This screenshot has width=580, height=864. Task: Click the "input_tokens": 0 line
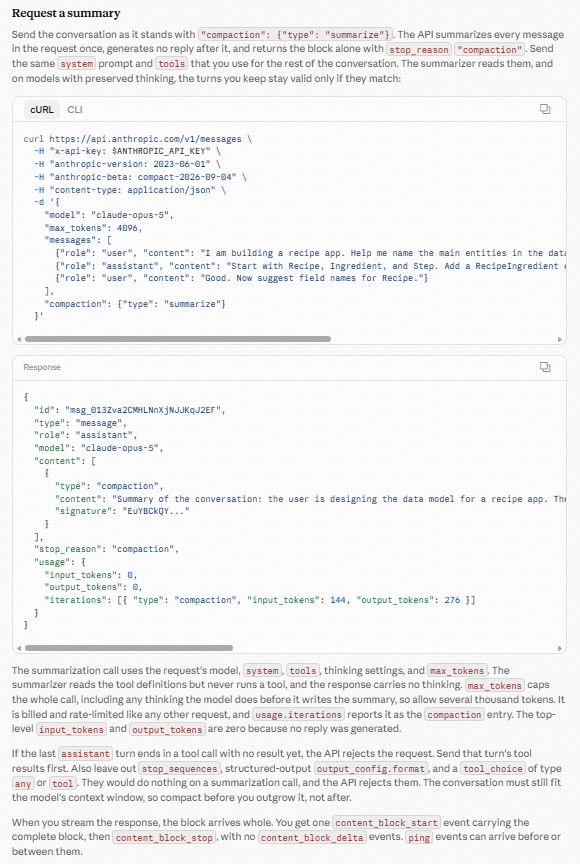[90, 575]
